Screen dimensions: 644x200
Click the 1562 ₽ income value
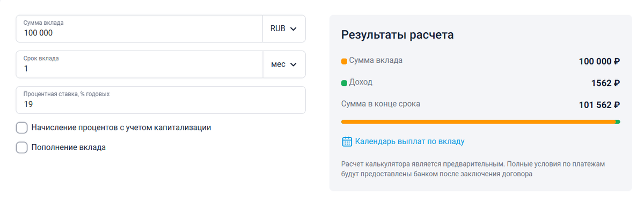605,83
